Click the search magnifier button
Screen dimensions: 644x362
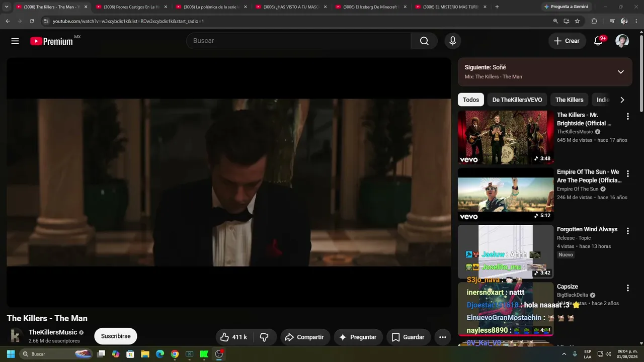coord(424,41)
